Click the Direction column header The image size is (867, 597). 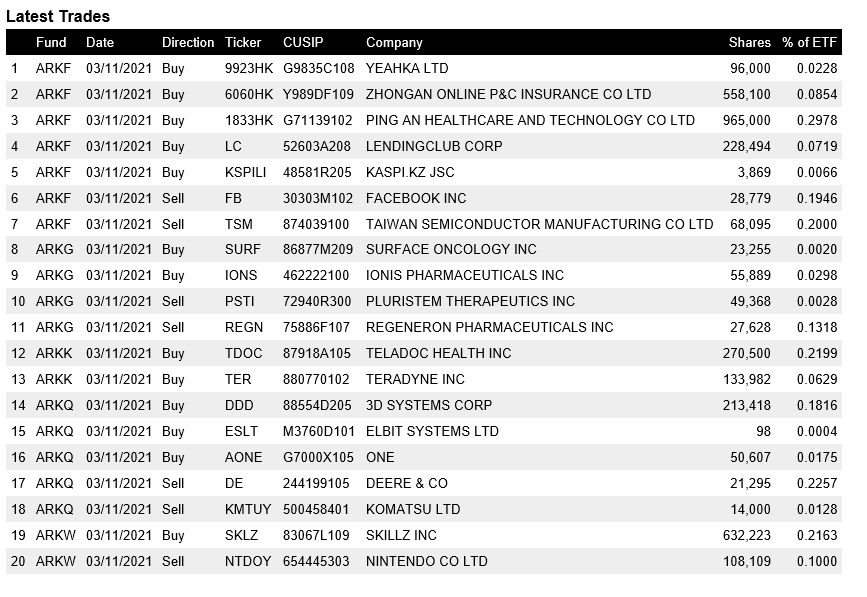[x=188, y=43]
